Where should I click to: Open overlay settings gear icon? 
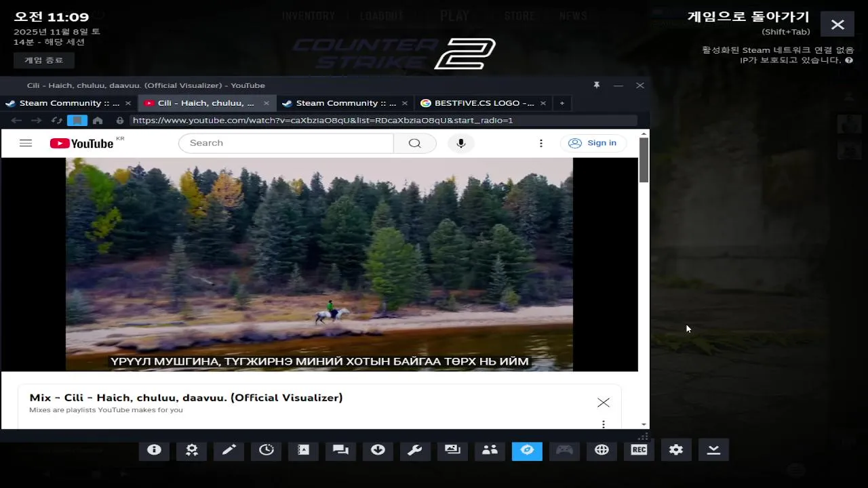point(676,450)
